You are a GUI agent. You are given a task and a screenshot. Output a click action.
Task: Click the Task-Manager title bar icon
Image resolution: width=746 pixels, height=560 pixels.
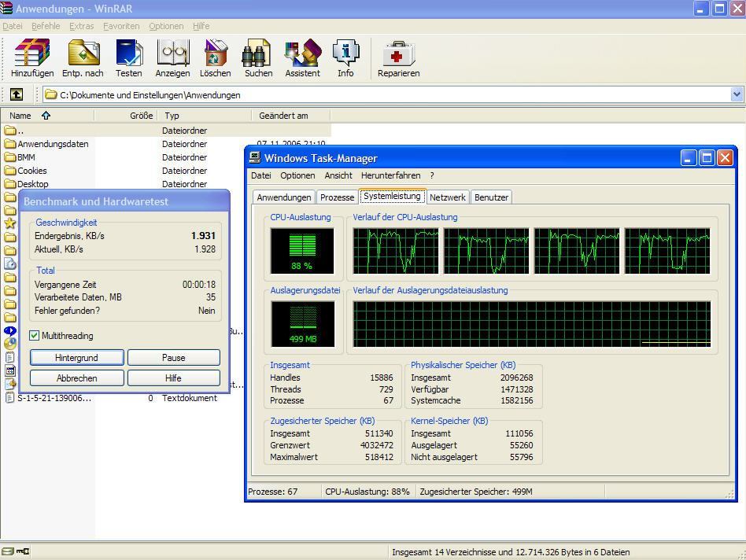point(256,158)
